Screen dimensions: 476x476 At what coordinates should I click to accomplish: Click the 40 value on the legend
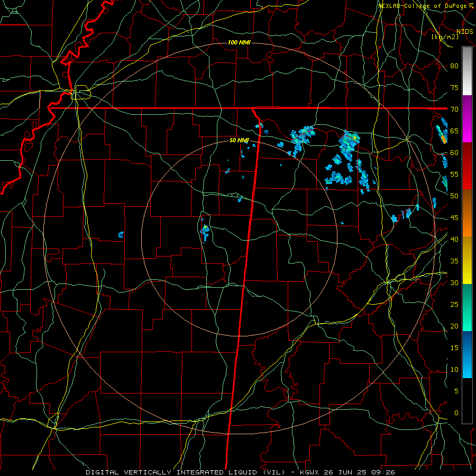click(x=454, y=240)
